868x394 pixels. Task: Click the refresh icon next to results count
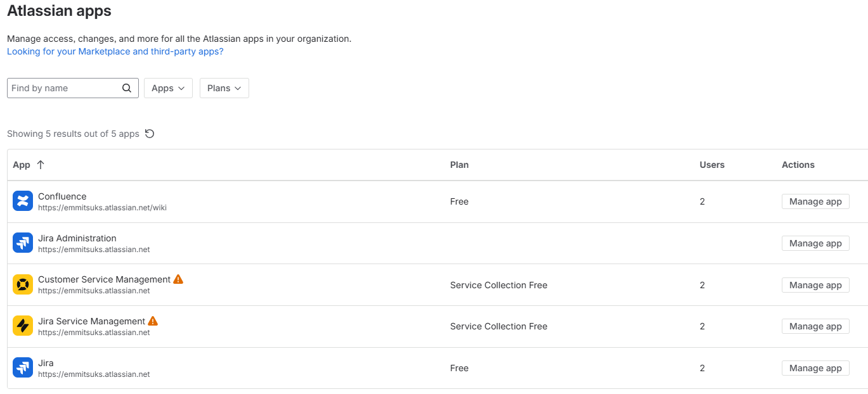(150, 134)
